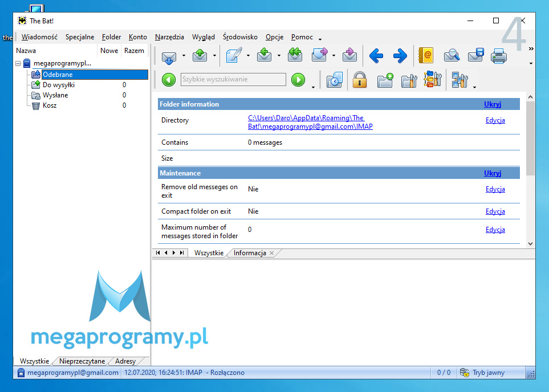Image resolution: width=549 pixels, height=392 pixels.
Task: Open the Pomoc menu
Action: 302,37
